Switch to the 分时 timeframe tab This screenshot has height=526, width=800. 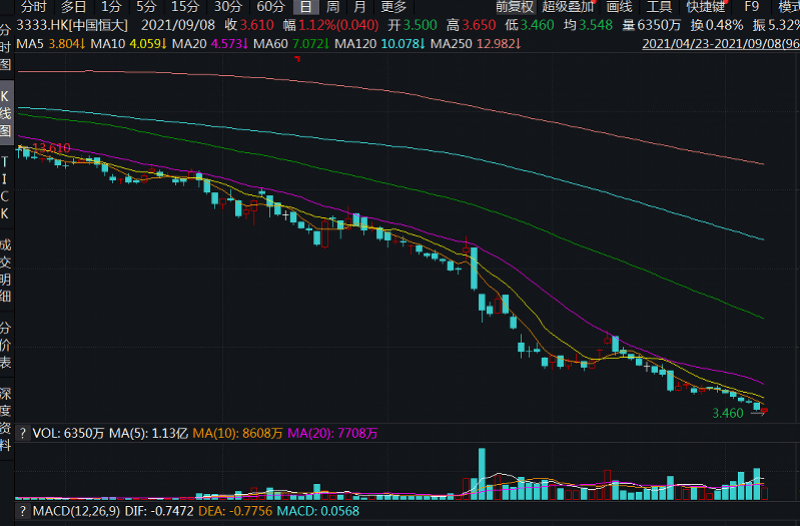tap(33, 6)
